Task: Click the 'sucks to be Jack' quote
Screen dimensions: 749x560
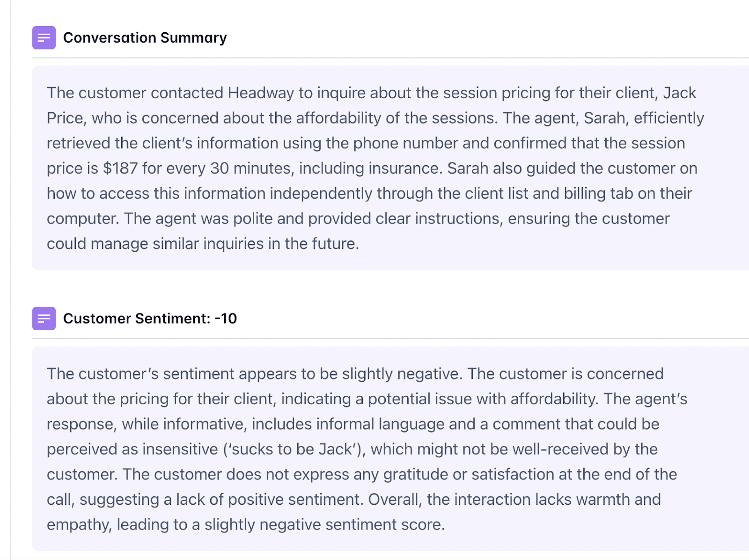Action: [x=294, y=449]
